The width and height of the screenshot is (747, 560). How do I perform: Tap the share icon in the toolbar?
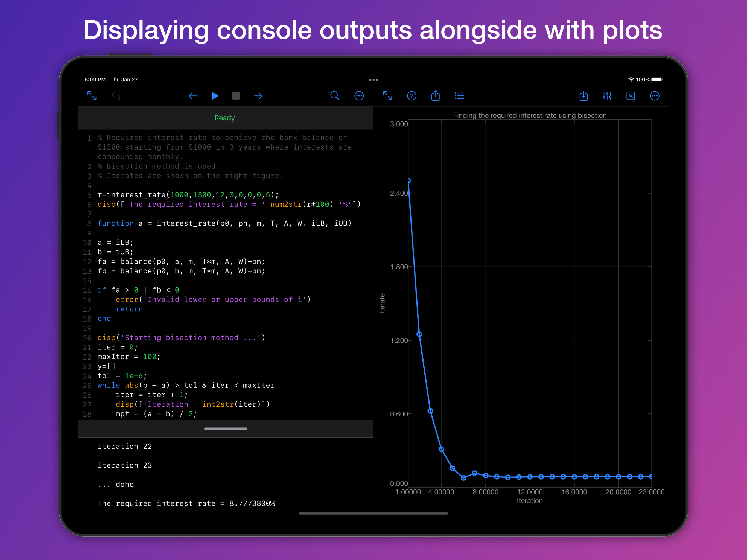pyautogui.click(x=436, y=96)
